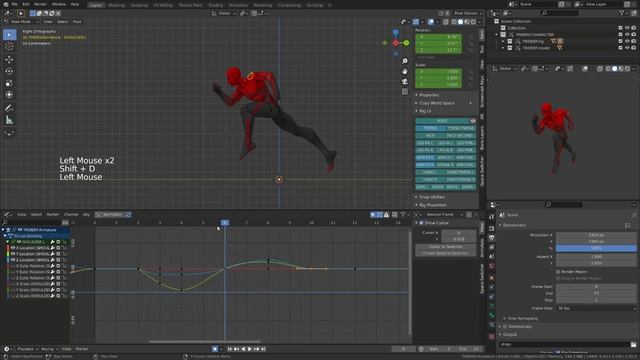Open the graph editor View menu
The image size is (640, 360).
22,215
